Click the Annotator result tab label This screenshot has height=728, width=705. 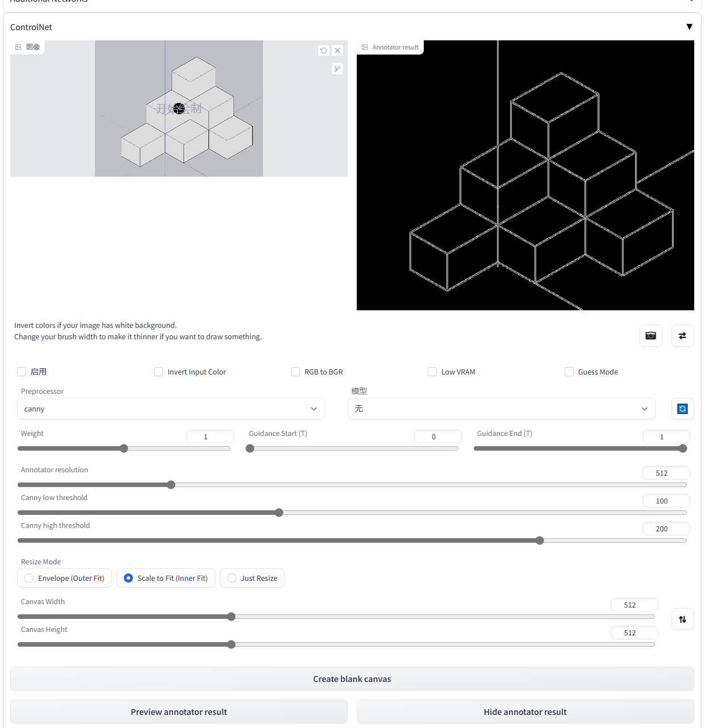click(395, 47)
